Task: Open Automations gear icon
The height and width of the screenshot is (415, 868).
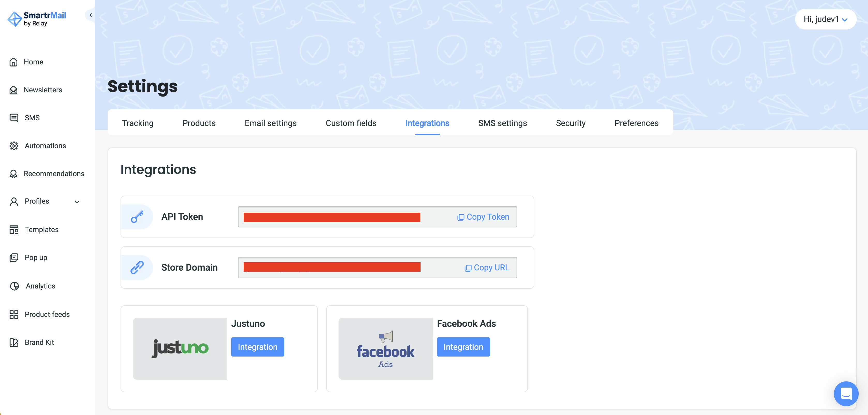Action: [14, 146]
